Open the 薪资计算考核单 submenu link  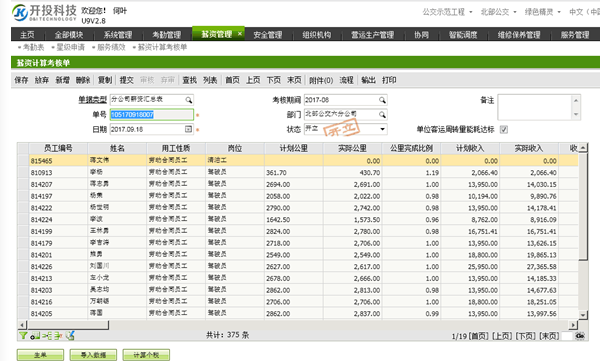coord(162,47)
